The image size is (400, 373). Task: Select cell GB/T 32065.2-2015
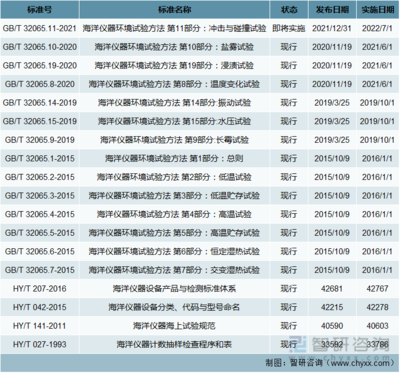click(40, 177)
